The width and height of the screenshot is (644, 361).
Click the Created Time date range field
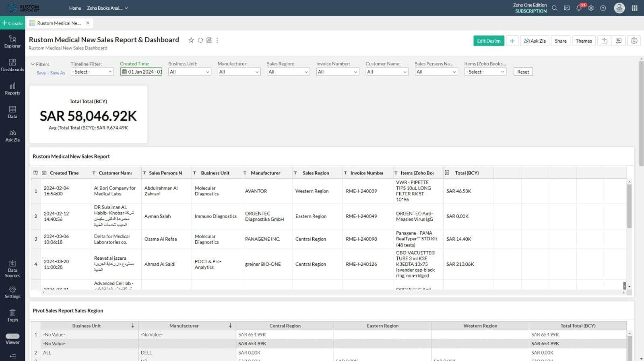(141, 72)
